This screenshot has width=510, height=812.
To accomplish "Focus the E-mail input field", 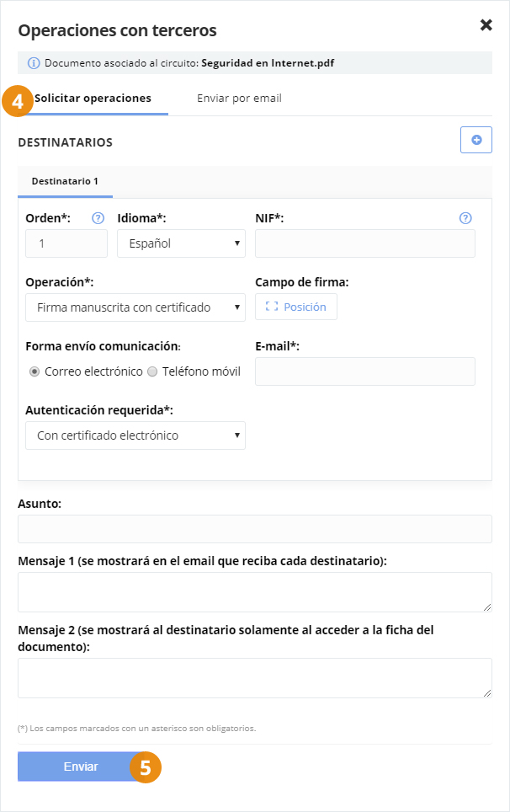I will [x=365, y=371].
